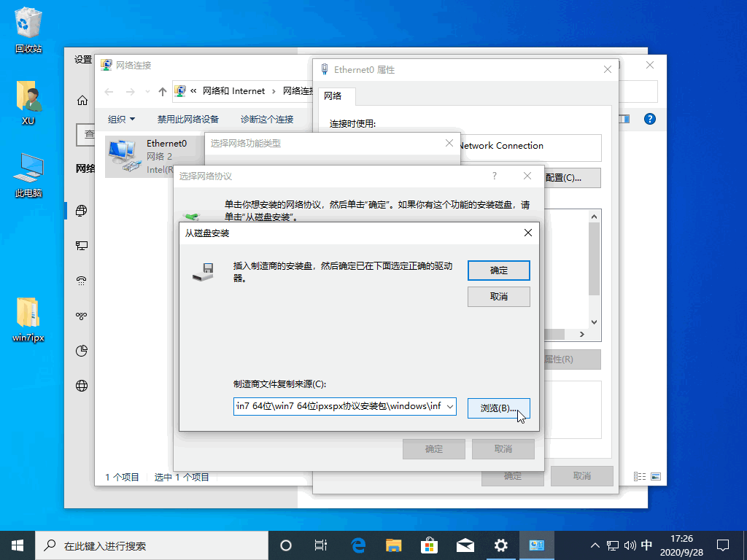Open the blue Help icon in Network Connections
The height and width of the screenshot is (560, 747).
pos(650,119)
